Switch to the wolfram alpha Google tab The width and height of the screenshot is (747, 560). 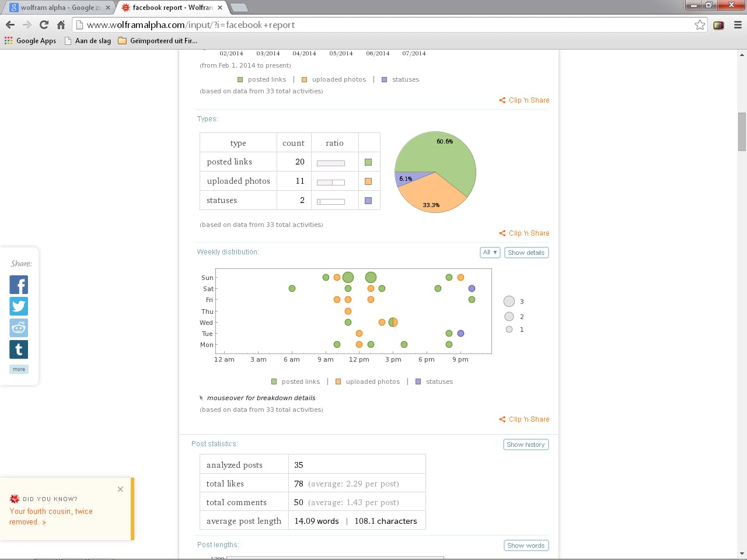(x=55, y=8)
